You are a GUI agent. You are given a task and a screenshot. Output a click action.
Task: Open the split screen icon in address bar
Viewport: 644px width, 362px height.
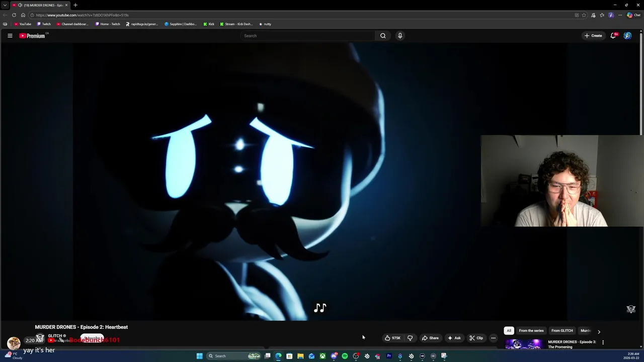pos(577,15)
